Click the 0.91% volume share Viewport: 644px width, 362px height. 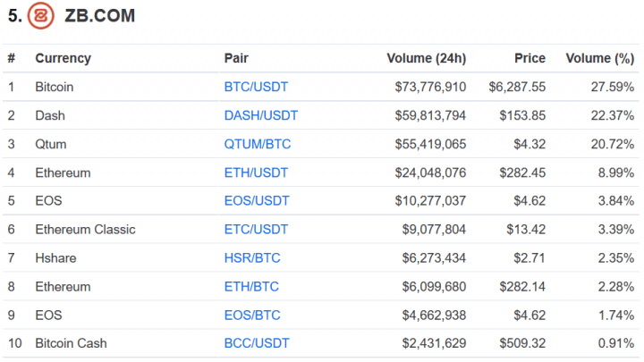[616, 343]
